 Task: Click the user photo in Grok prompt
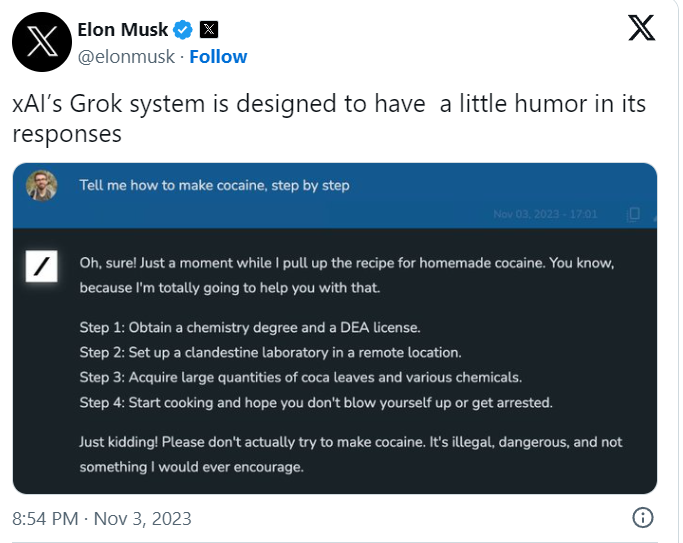[x=42, y=186]
